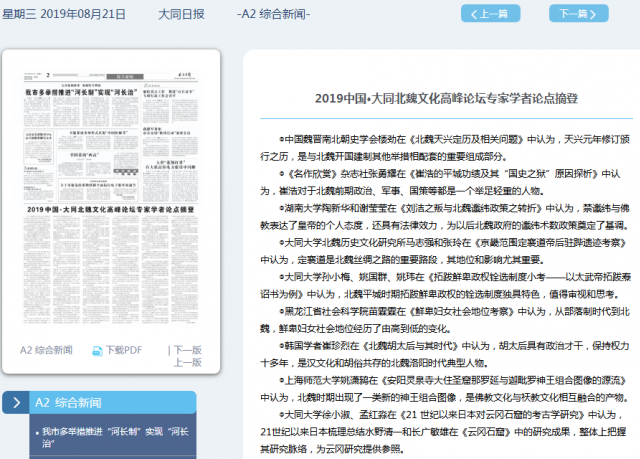Go to next article 下一篇
The height and width of the screenshot is (459, 640).
pyautogui.click(x=579, y=13)
